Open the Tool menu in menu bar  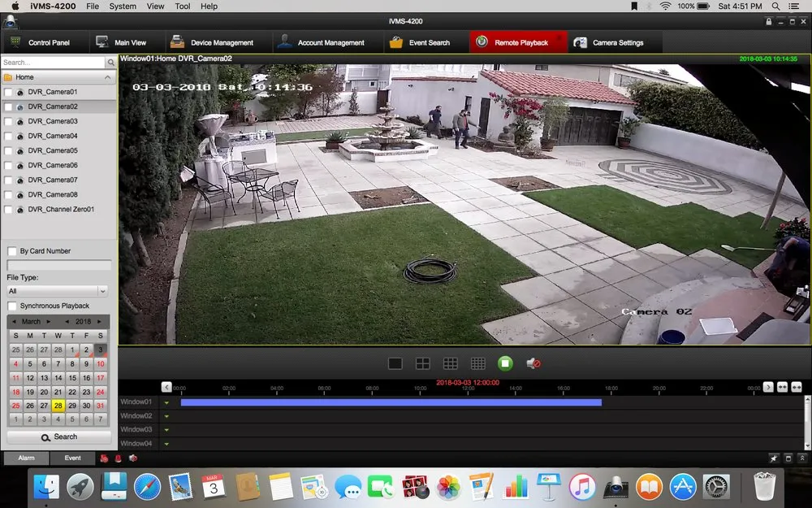183,6
